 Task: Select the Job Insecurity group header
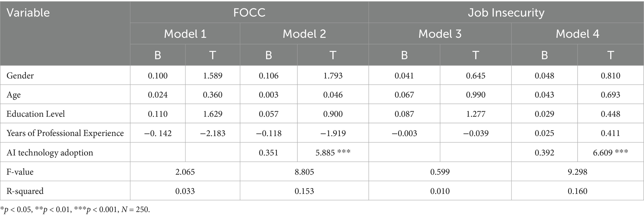(506, 13)
